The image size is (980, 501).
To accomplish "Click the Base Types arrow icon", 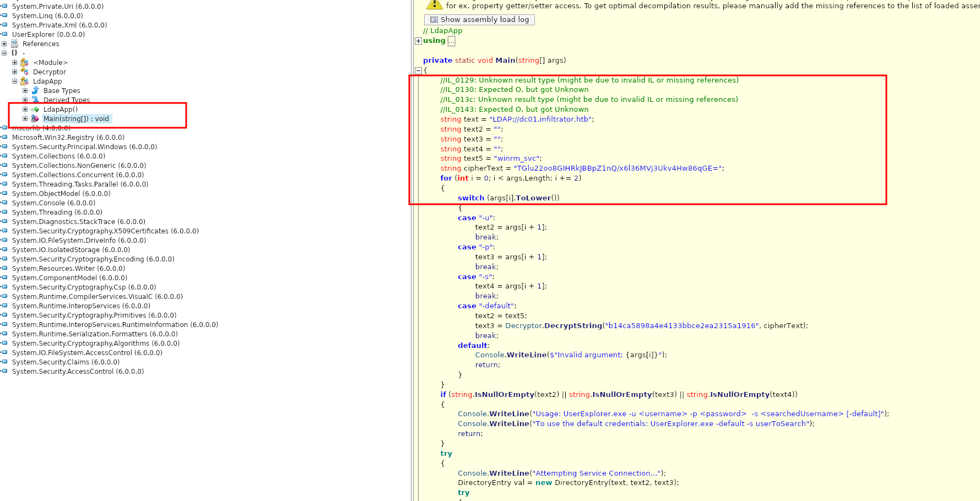I will (x=35, y=90).
